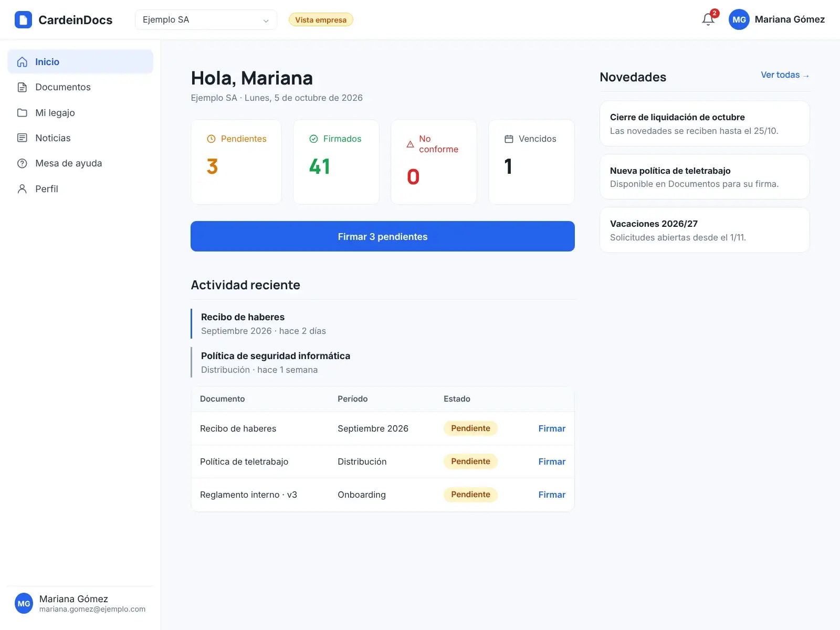Open Documentos in the sidebar
This screenshot has width=840, height=630.
pos(80,87)
